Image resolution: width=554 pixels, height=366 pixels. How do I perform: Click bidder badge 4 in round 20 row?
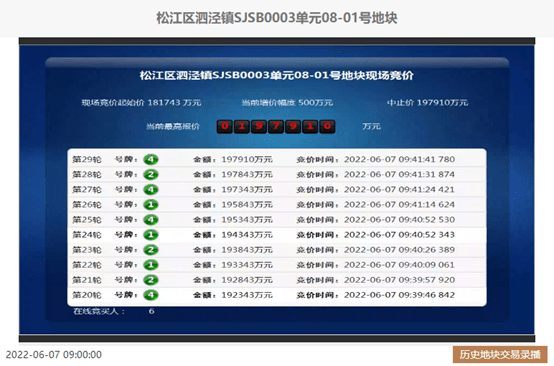(x=151, y=295)
